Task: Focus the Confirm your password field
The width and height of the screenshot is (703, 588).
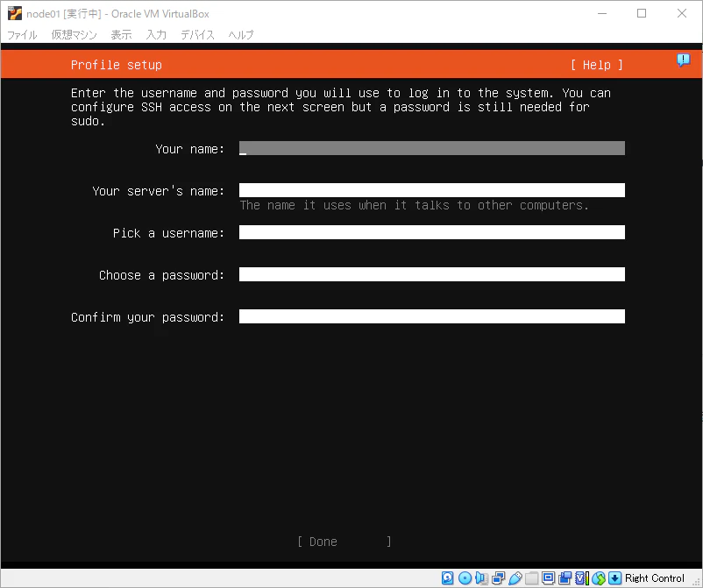Action: click(432, 316)
